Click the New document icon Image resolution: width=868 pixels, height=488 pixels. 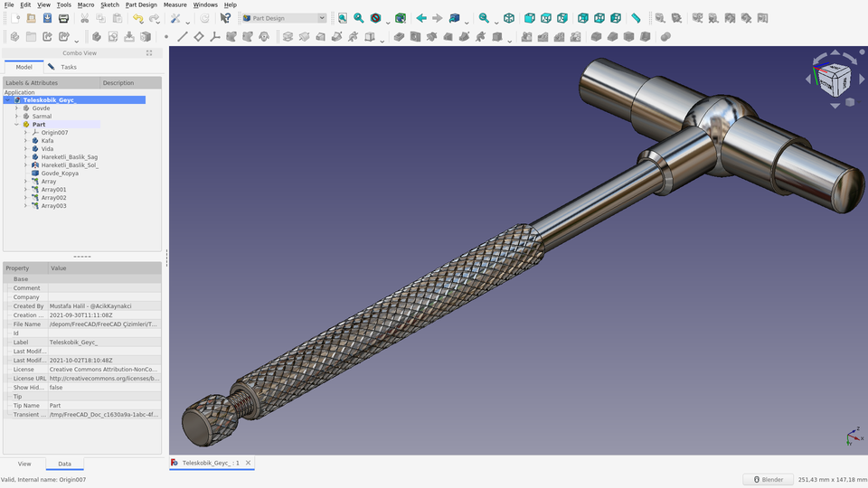point(15,18)
